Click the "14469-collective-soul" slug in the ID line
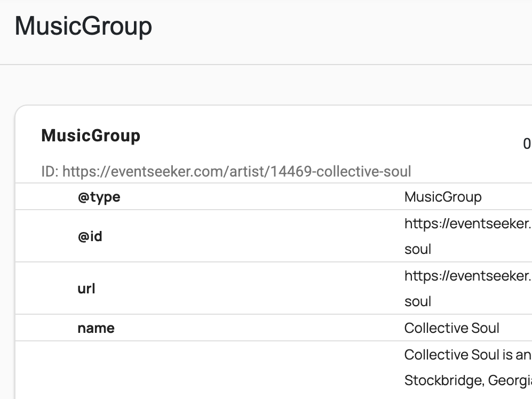 coord(340,172)
